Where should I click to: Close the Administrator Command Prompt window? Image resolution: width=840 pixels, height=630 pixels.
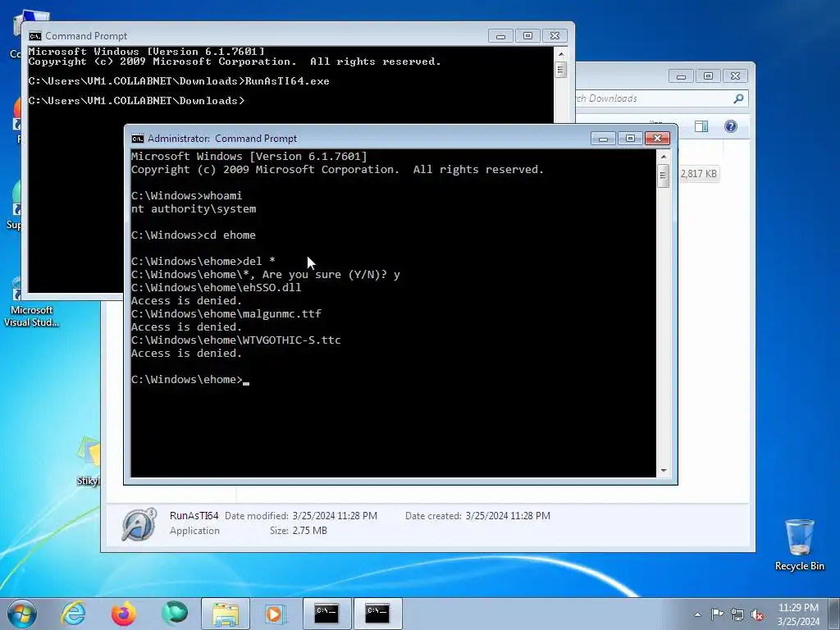[x=657, y=138]
